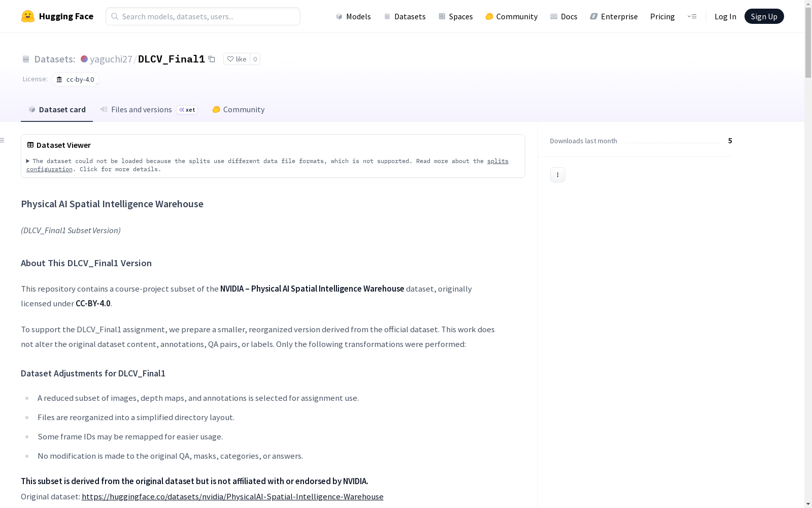The height and width of the screenshot is (508, 812).
Task: Click the Dataset Adjustments for DLCV_Final1 heading
Action: pos(93,373)
